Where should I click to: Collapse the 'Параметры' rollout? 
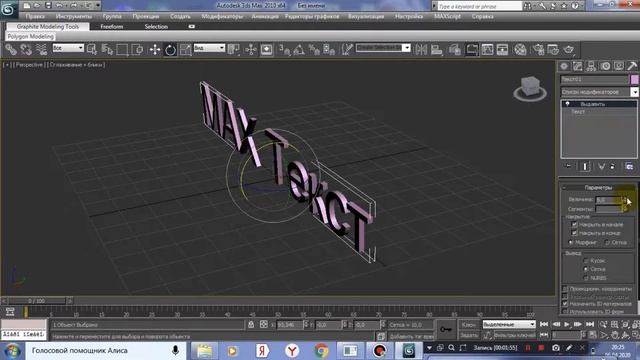click(598, 188)
